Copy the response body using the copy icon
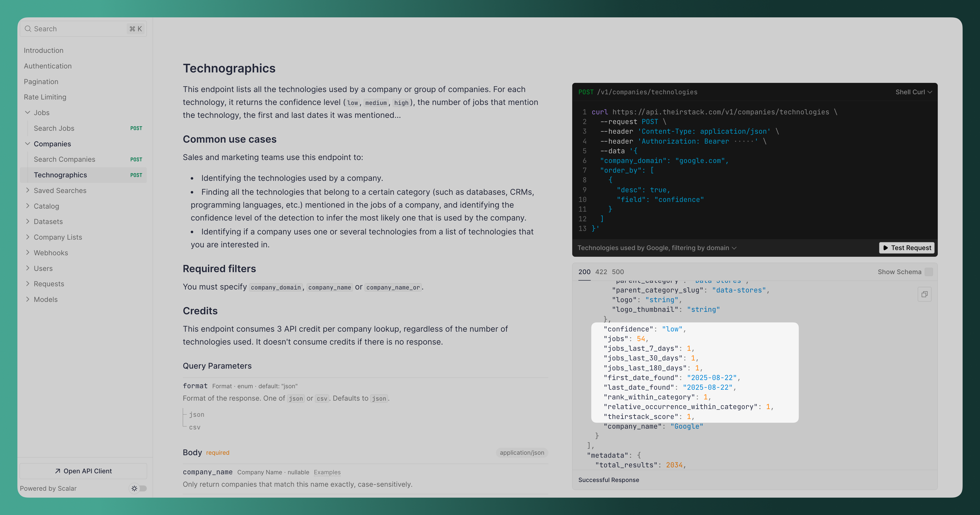 pyautogui.click(x=925, y=294)
